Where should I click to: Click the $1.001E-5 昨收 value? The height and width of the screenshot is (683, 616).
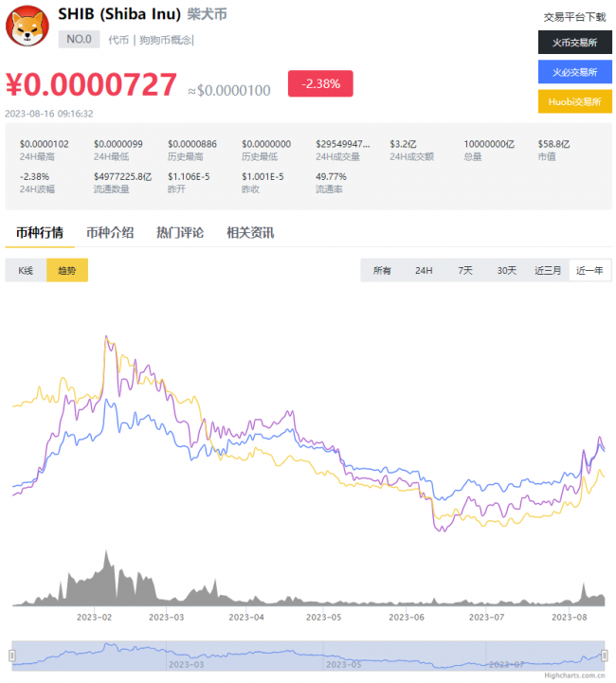pos(263,176)
